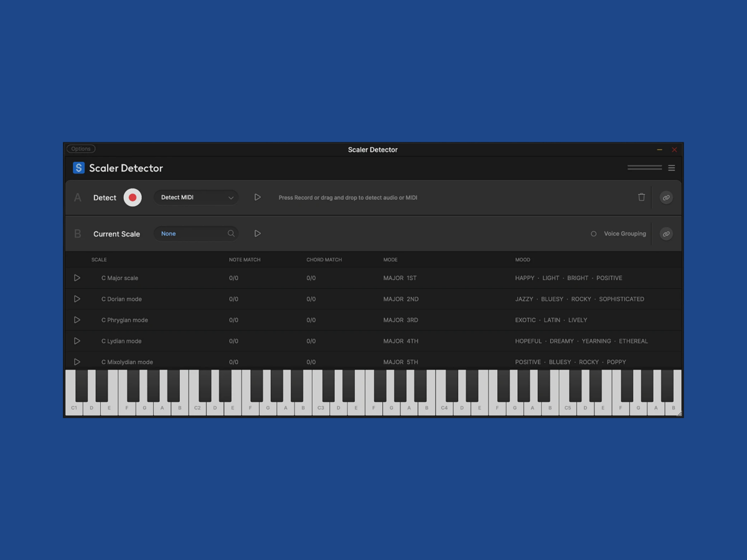Click the C3 piano key
The width and height of the screenshot is (747, 560).
coord(321,408)
